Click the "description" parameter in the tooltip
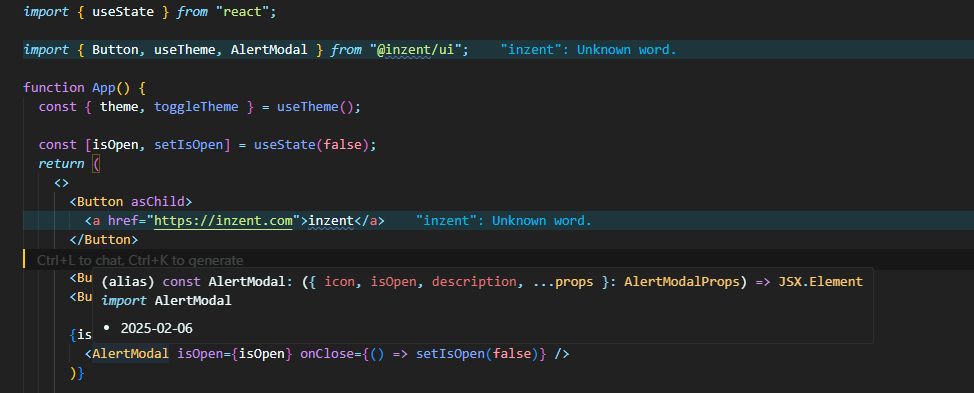The image size is (974, 393). [474, 282]
